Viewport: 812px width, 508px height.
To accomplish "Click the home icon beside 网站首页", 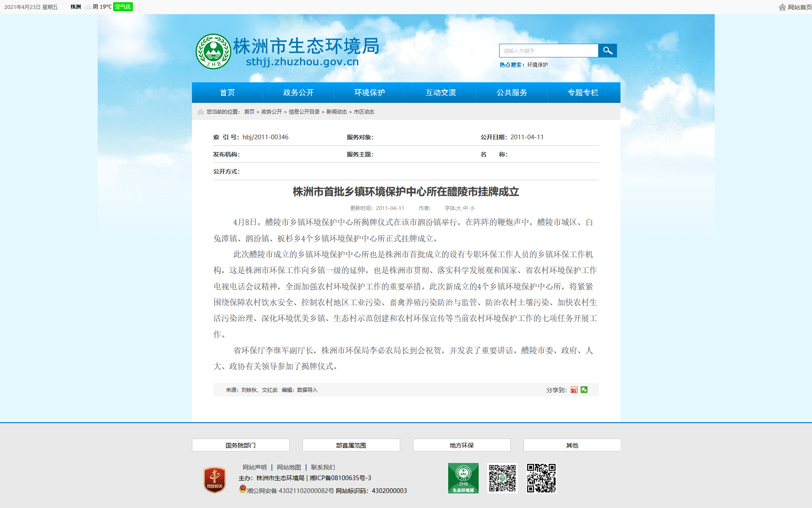I will [782, 7].
